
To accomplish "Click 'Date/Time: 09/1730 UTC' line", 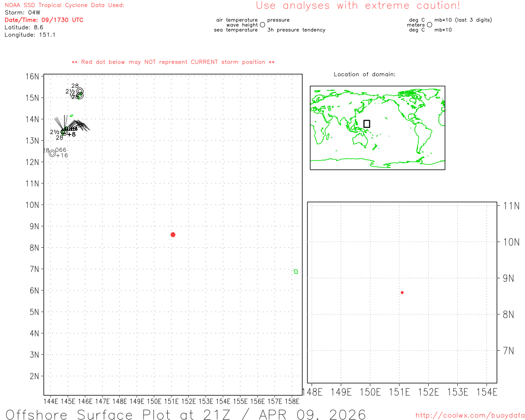I will pyautogui.click(x=44, y=20).
